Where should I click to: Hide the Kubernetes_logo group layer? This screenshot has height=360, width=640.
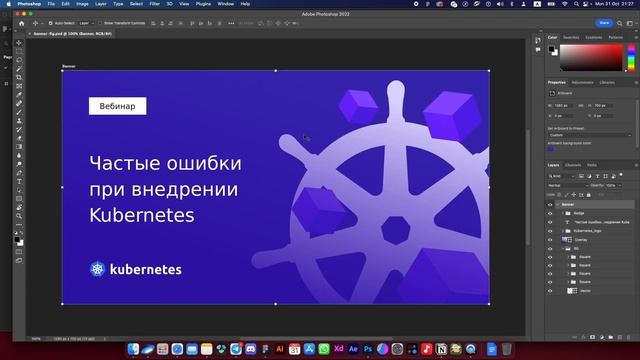click(x=550, y=231)
